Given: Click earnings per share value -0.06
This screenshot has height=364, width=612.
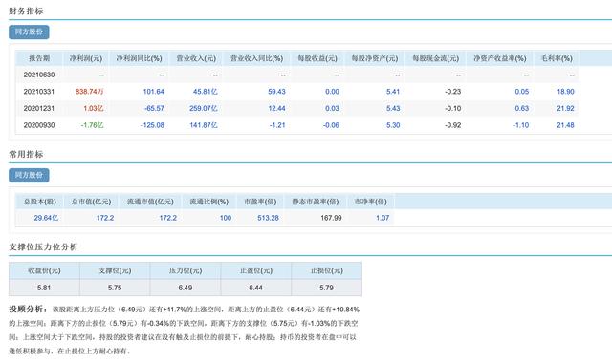Looking at the screenshot, I should 331,125.
